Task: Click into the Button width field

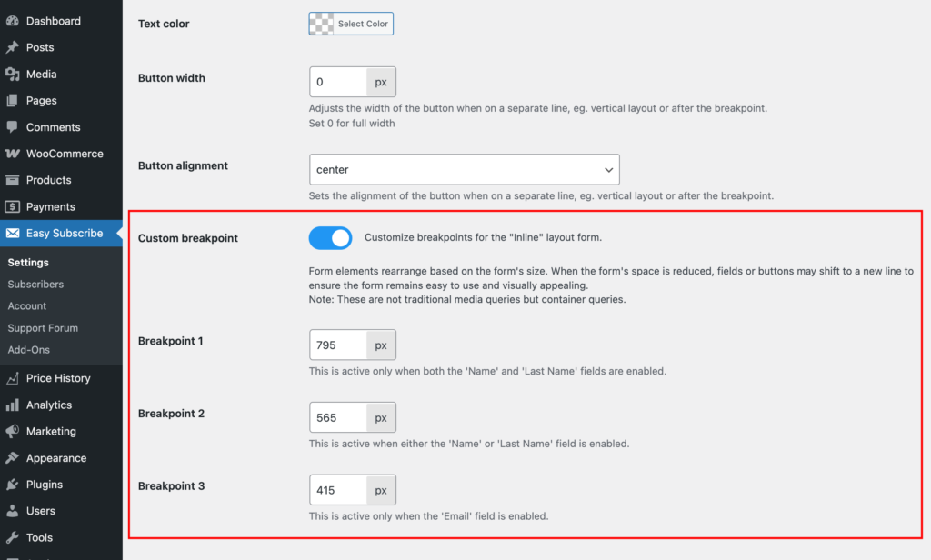Action: (338, 82)
